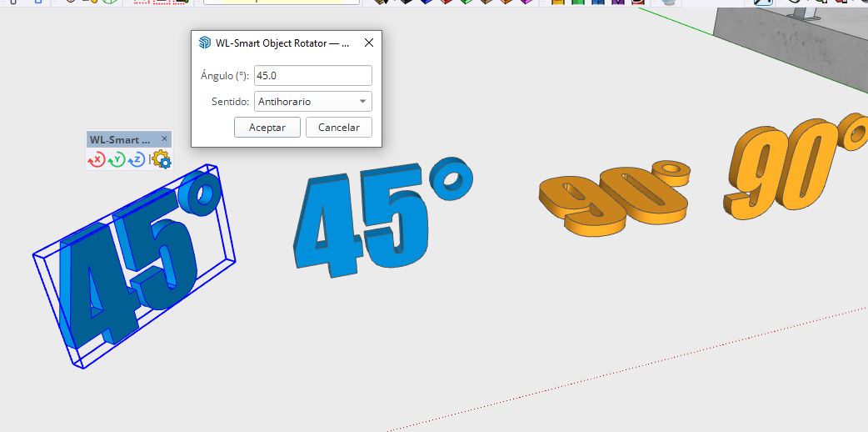
Task: Click the 'Sentido:' label
Action: 230,102
